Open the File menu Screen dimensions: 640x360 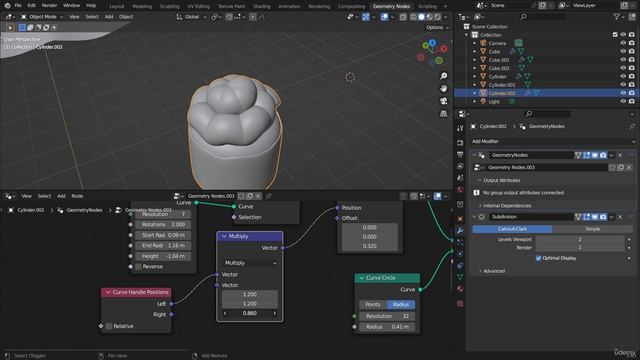18,6
